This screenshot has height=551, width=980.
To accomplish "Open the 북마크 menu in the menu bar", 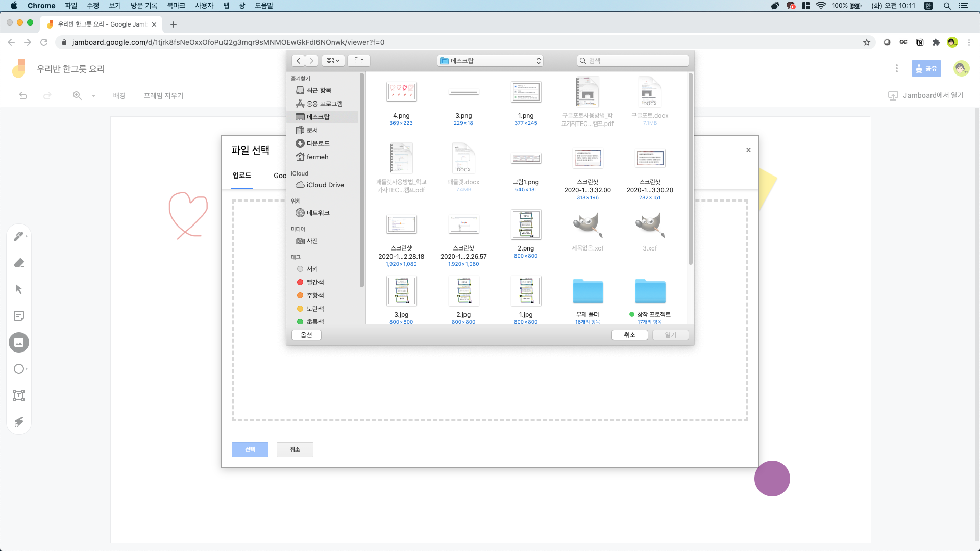I will point(176,6).
